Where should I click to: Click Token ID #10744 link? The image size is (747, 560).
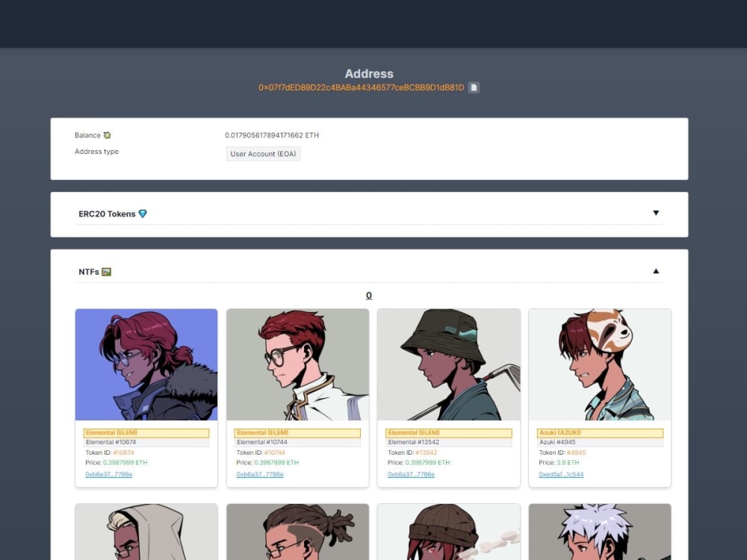[x=274, y=453]
